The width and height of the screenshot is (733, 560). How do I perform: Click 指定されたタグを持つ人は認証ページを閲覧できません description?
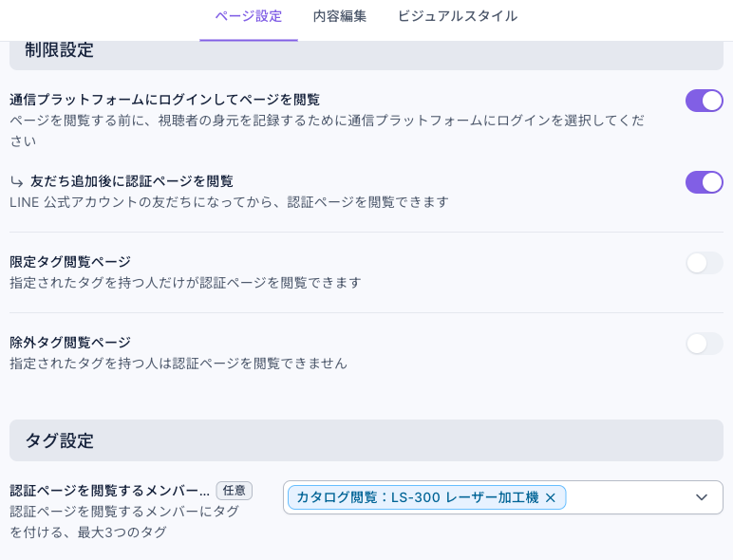[x=179, y=364]
